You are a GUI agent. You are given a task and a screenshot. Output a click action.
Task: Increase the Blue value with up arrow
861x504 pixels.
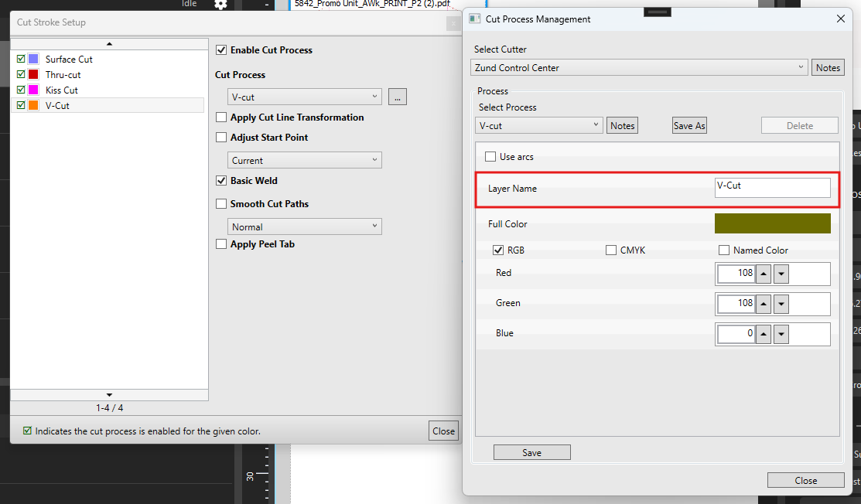(x=764, y=333)
